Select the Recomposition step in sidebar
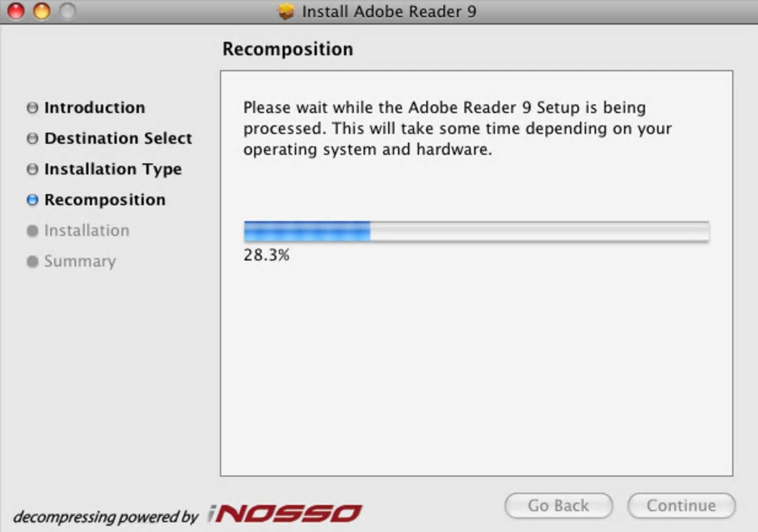Screen dimensions: 758x532 tap(105, 200)
